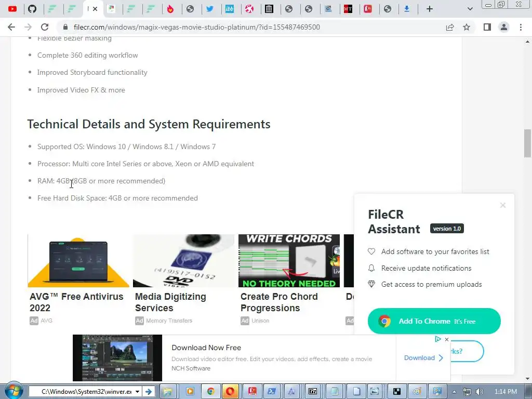Click the DVD disc ad thumbnail
Screen dimensions: 532x399
(x=183, y=261)
